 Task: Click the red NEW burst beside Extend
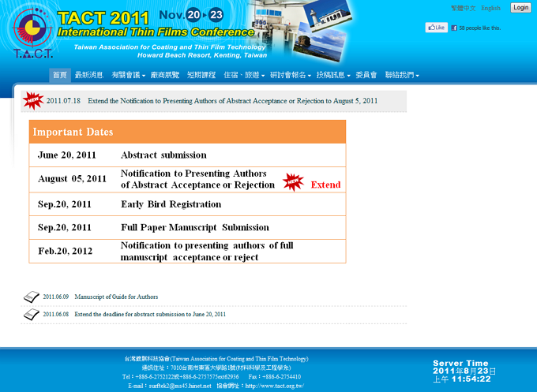[293, 182]
